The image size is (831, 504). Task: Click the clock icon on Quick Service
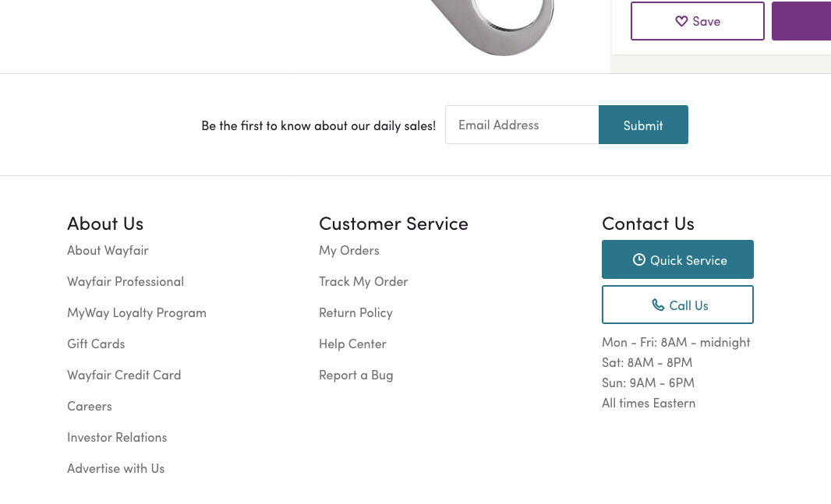click(639, 259)
